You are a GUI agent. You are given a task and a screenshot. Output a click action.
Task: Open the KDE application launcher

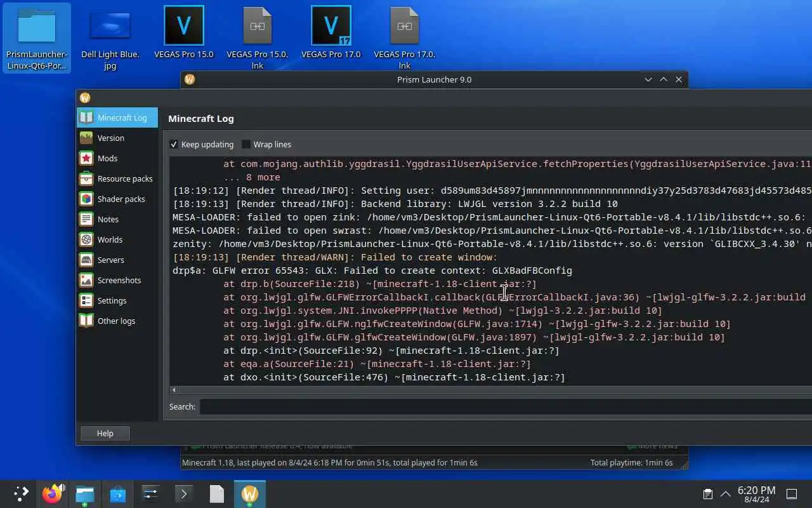coord(21,493)
